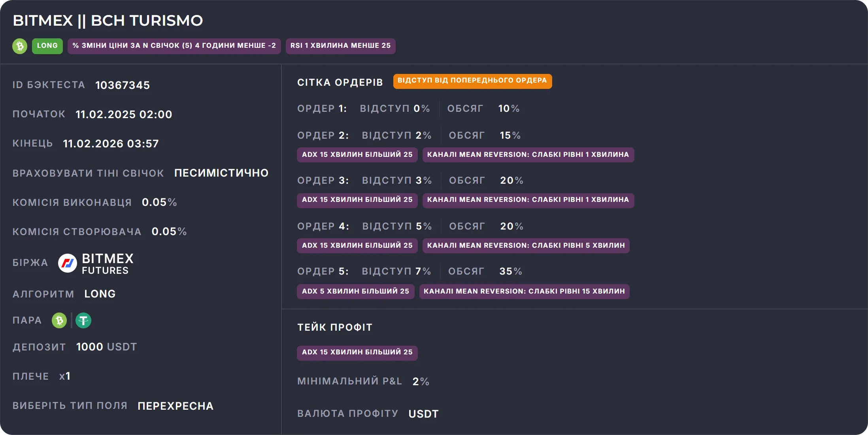Screen dimensions: 868x435
Task: Click the ПЕСИМІСТИЧНО candle shadows value
Action: [x=221, y=173]
